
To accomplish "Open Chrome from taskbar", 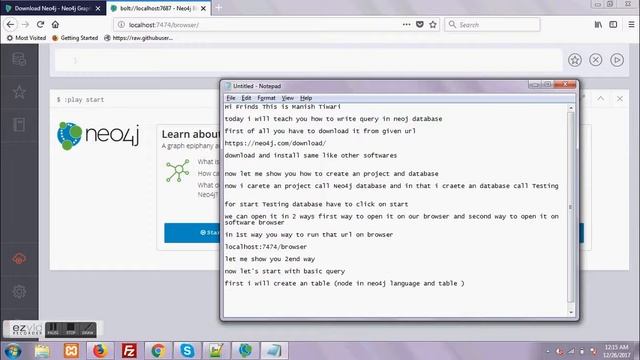I will [x=158, y=351].
